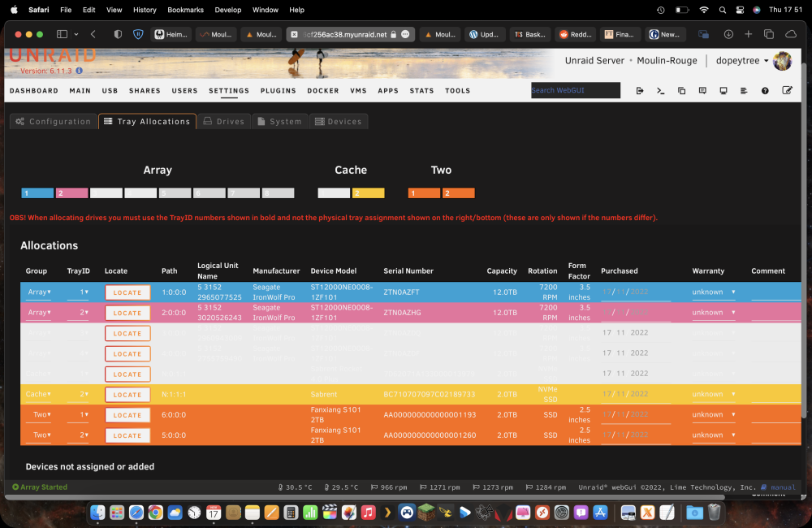This screenshot has height=528, width=812.
Task: Open Music app in the Dock
Action: (368, 513)
